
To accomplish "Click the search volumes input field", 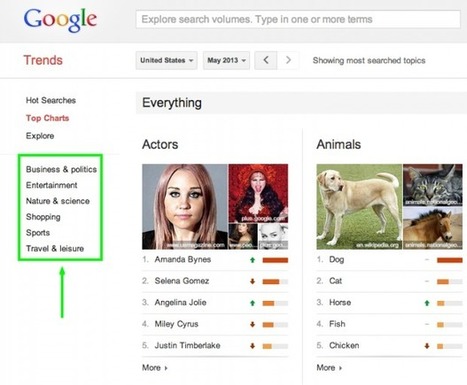I will 298,19.
